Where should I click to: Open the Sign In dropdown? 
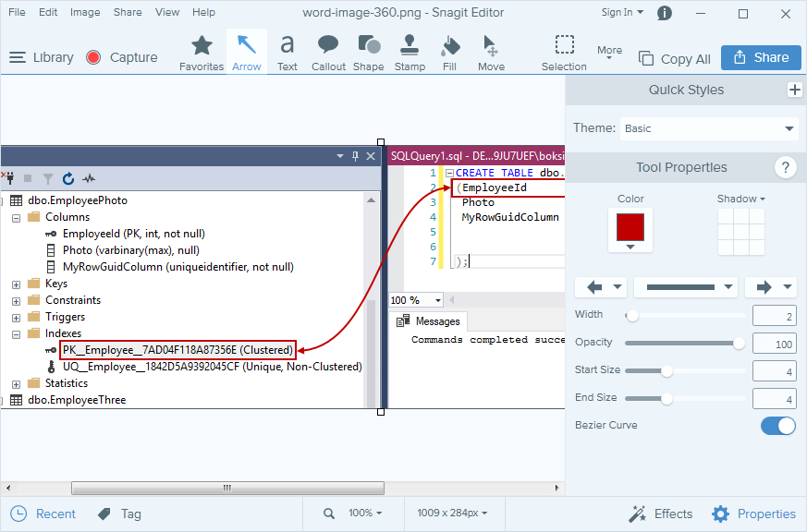tap(622, 12)
